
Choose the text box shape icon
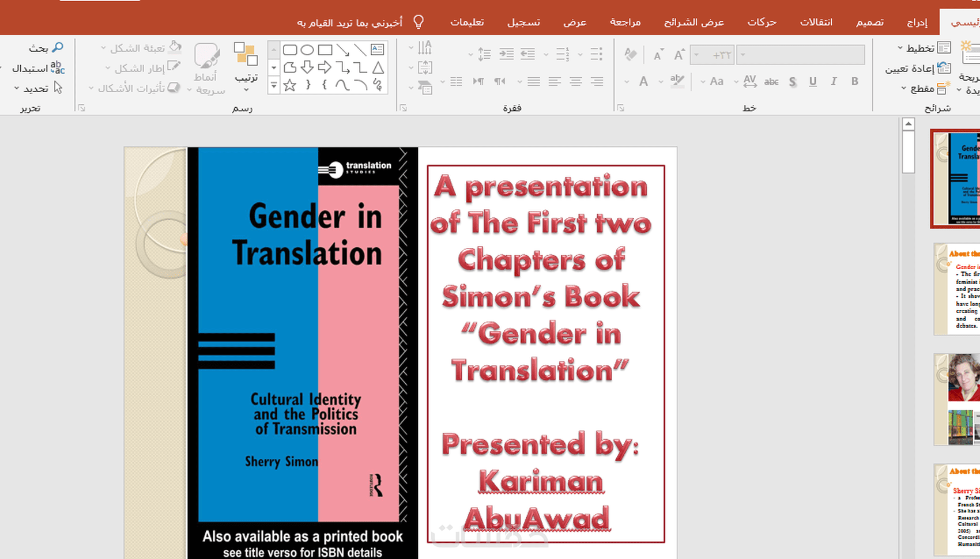(378, 50)
